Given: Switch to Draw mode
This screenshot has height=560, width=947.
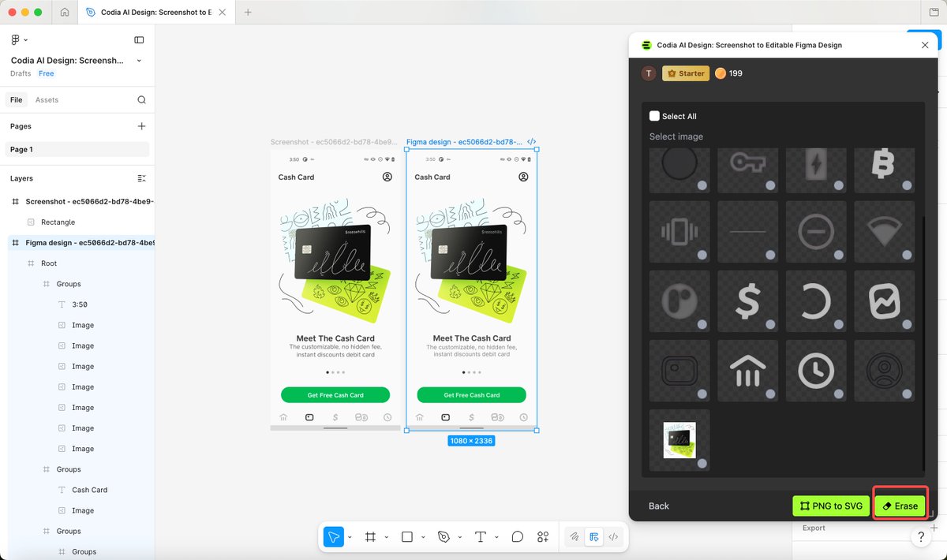Looking at the screenshot, I should (x=575, y=537).
